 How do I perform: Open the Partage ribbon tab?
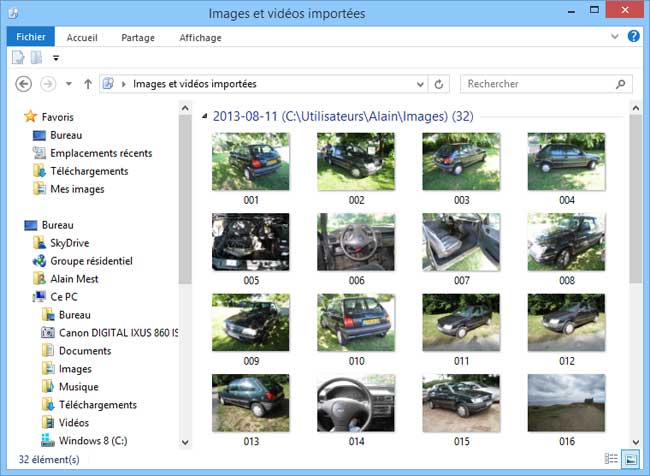(x=138, y=38)
